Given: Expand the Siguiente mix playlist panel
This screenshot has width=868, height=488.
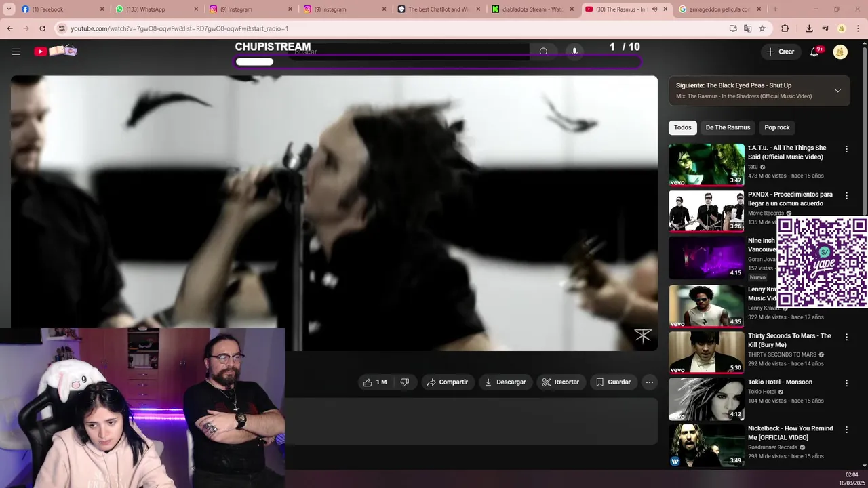Looking at the screenshot, I should [837, 91].
